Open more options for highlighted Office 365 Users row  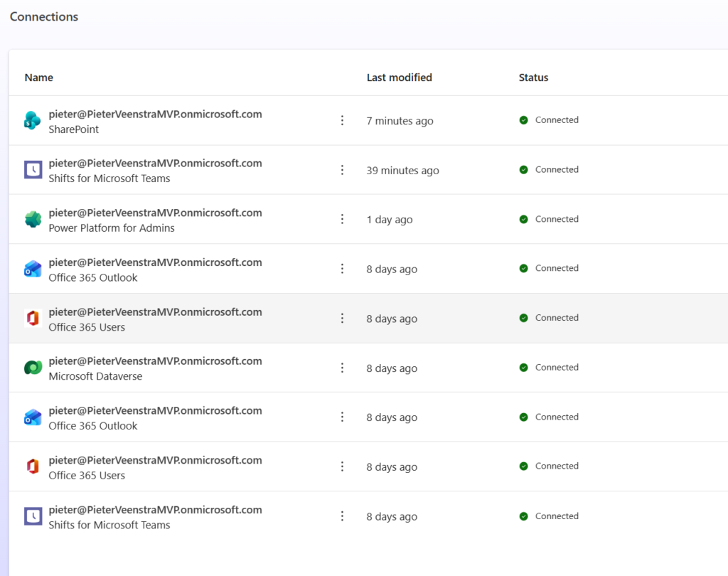pos(342,318)
